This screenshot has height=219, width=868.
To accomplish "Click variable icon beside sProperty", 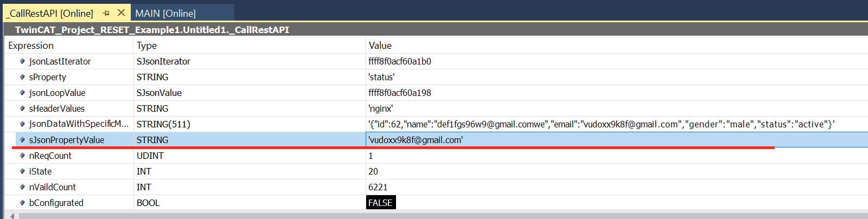I will pyautogui.click(x=22, y=77).
